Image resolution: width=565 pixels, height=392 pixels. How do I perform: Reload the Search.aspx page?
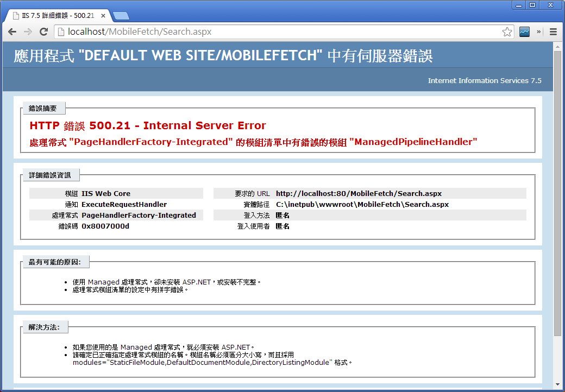(44, 32)
